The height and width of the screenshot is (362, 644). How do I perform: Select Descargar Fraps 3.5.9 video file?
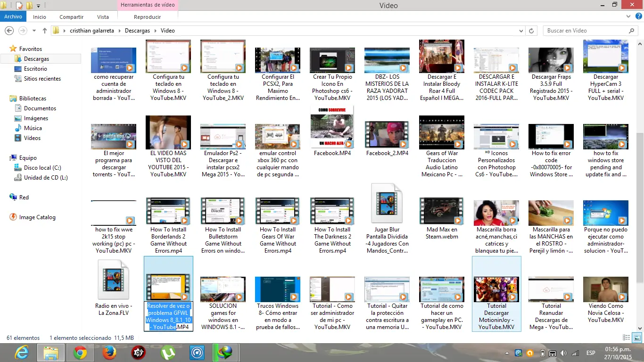(x=551, y=74)
